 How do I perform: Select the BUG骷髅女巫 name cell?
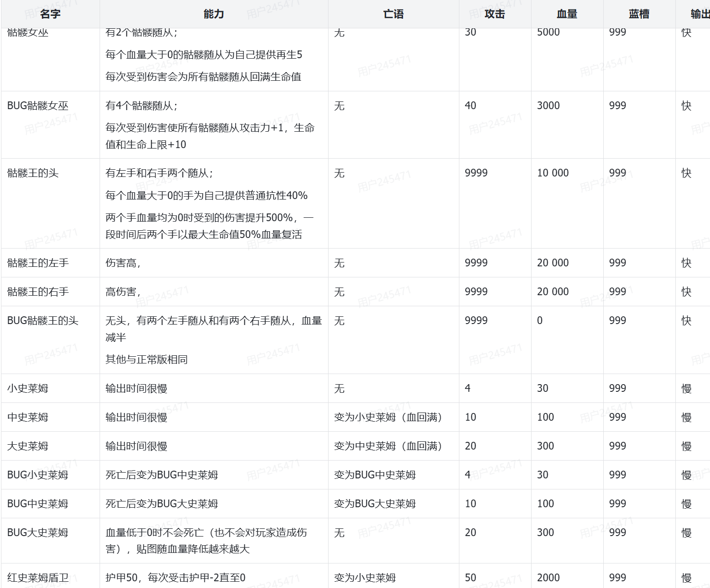click(x=38, y=106)
